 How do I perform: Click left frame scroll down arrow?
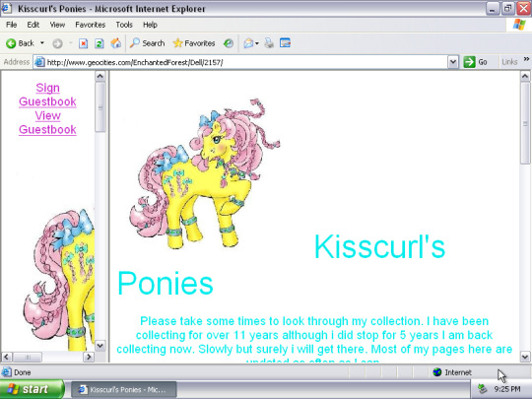pyautogui.click(x=100, y=346)
